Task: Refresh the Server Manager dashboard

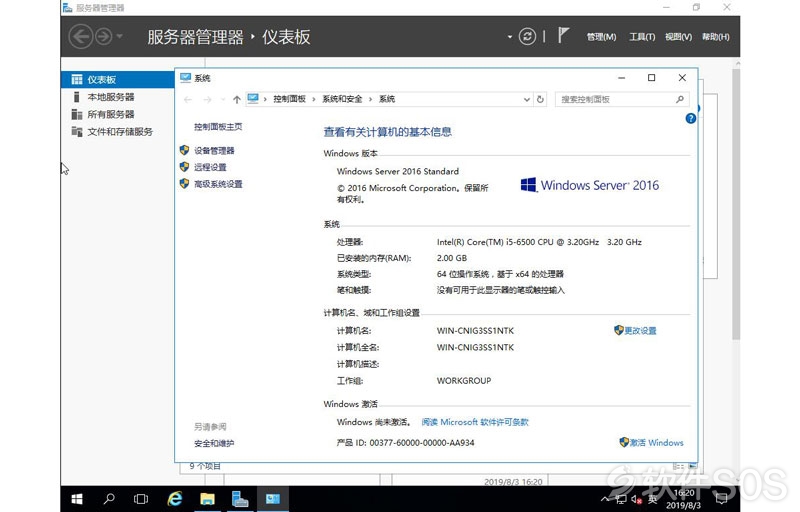Action: [x=527, y=36]
